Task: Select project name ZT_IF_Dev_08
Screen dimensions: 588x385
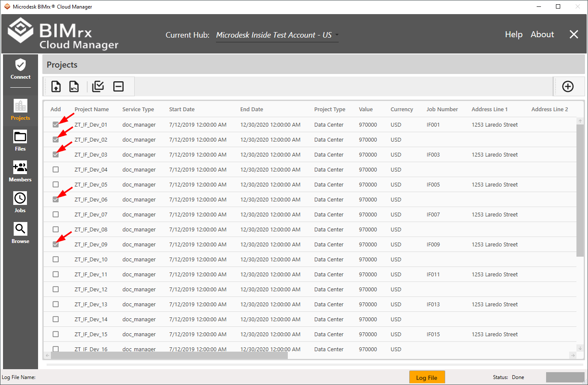Action: coord(91,229)
